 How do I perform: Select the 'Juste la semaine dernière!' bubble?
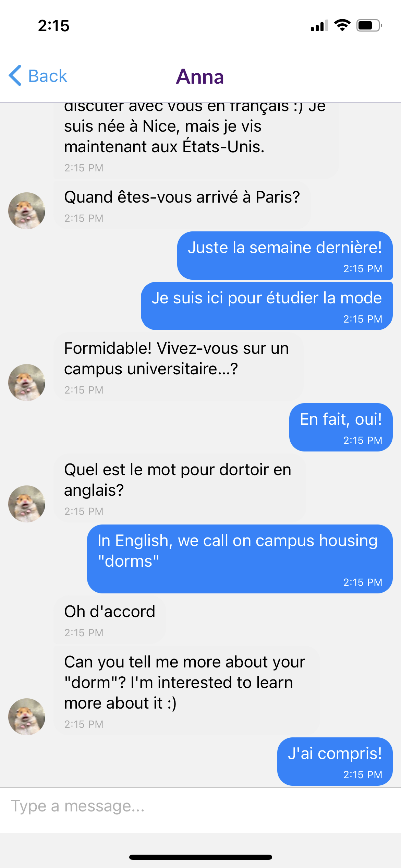click(284, 255)
